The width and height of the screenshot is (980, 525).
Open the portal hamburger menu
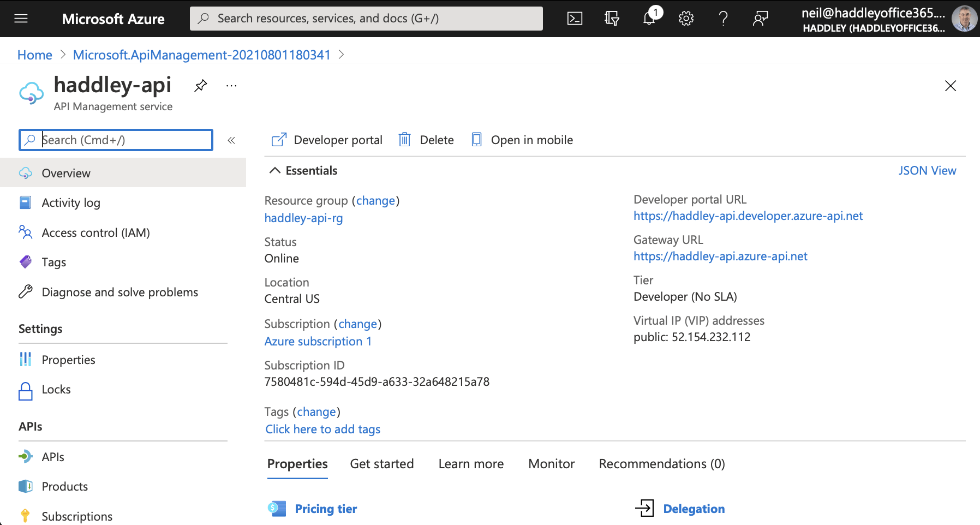click(21, 19)
